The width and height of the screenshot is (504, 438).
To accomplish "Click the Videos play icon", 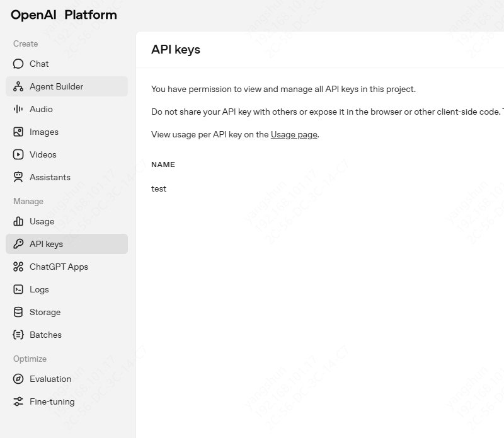I will (x=18, y=154).
